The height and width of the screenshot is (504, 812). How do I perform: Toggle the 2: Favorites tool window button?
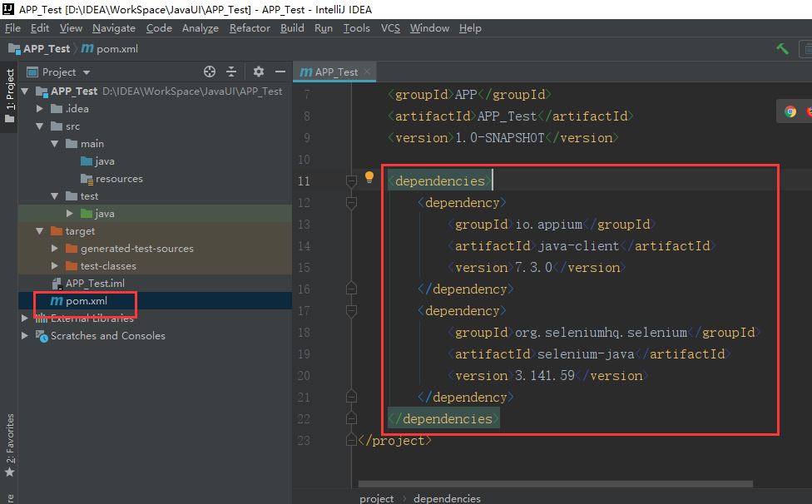tap(9, 445)
